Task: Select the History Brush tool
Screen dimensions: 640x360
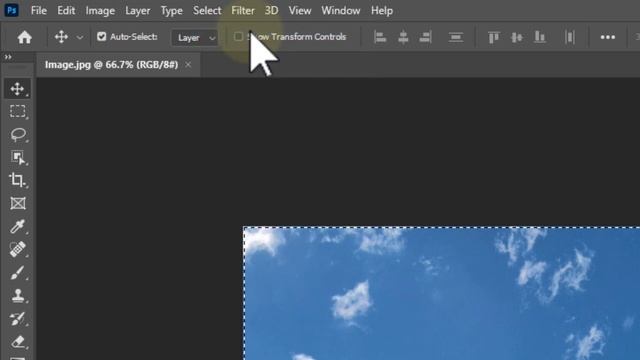Action: click(18, 319)
